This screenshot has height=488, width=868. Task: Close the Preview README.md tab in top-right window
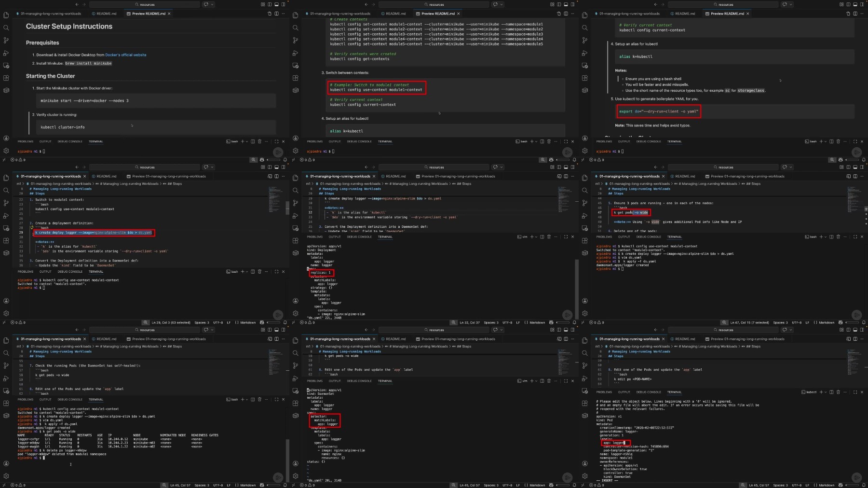748,14
